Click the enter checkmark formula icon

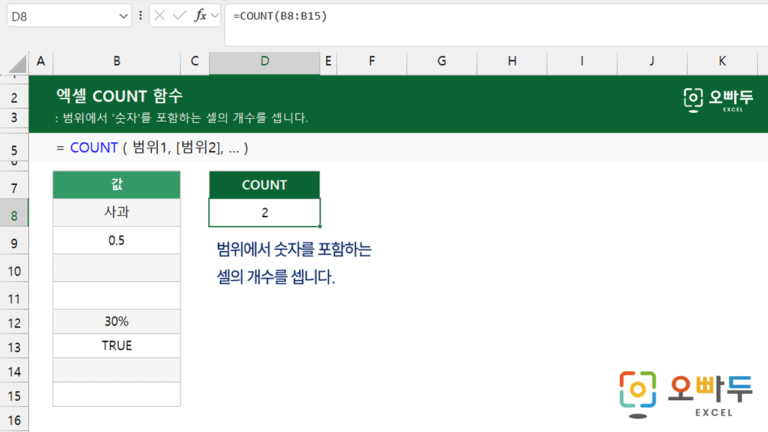point(180,16)
